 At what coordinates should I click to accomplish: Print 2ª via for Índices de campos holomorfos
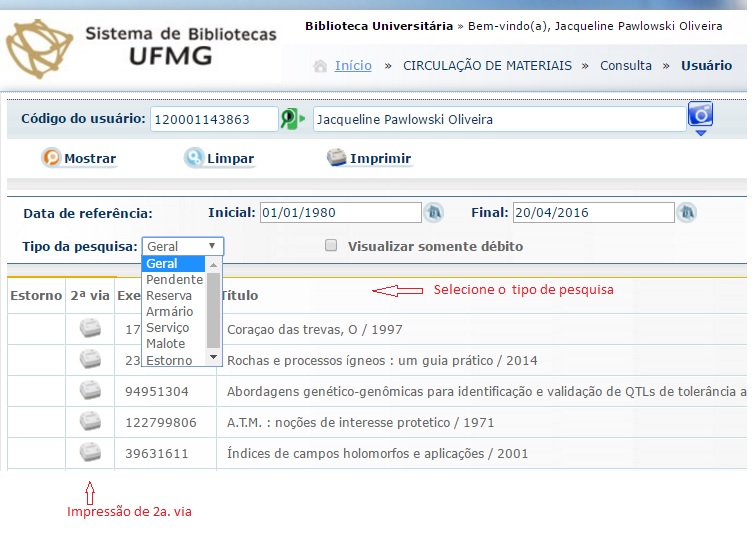(x=90, y=452)
